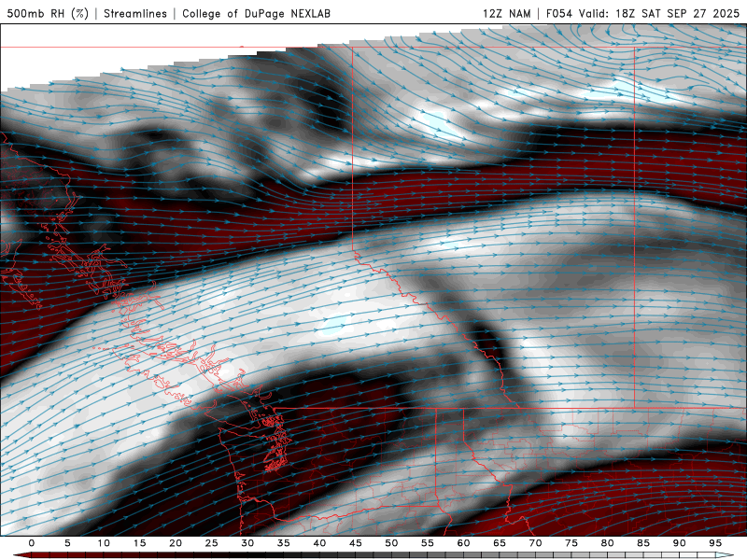Click the '500mb RH (%)' title text

(x=48, y=13)
